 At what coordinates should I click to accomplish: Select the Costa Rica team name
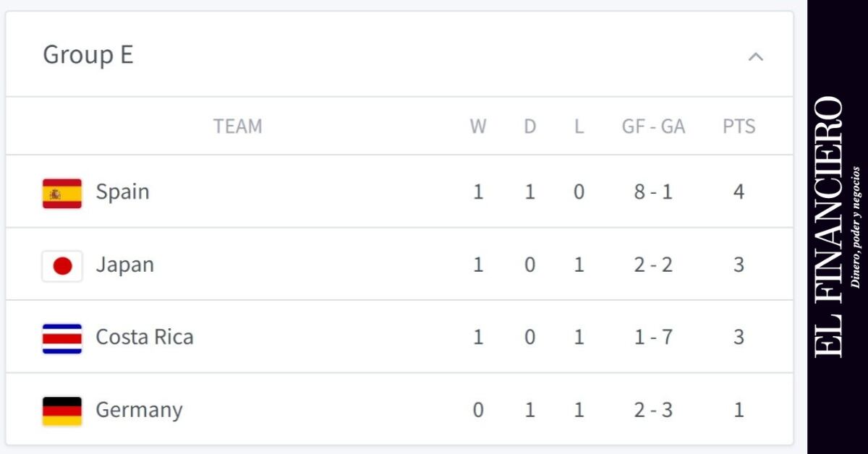[x=145, y=338]
